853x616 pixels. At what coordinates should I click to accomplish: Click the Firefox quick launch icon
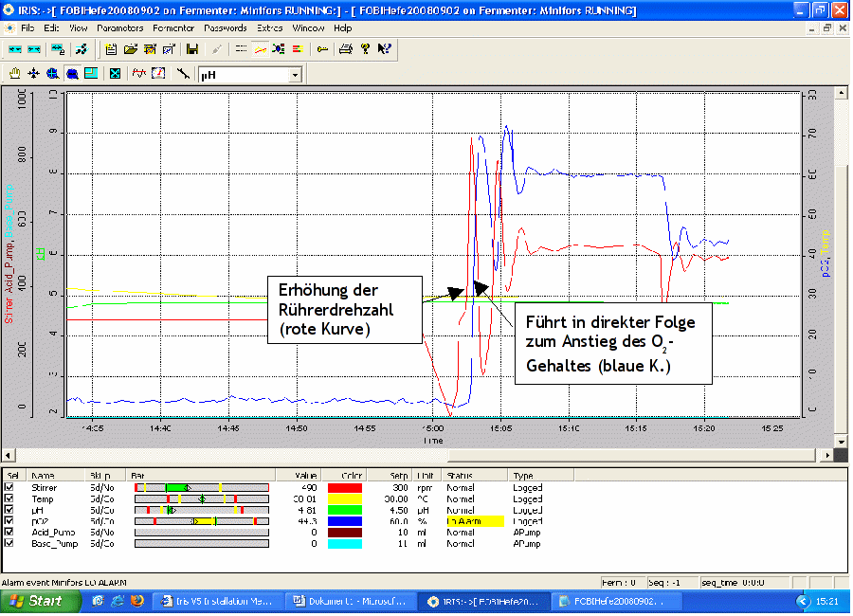point(136,602)
